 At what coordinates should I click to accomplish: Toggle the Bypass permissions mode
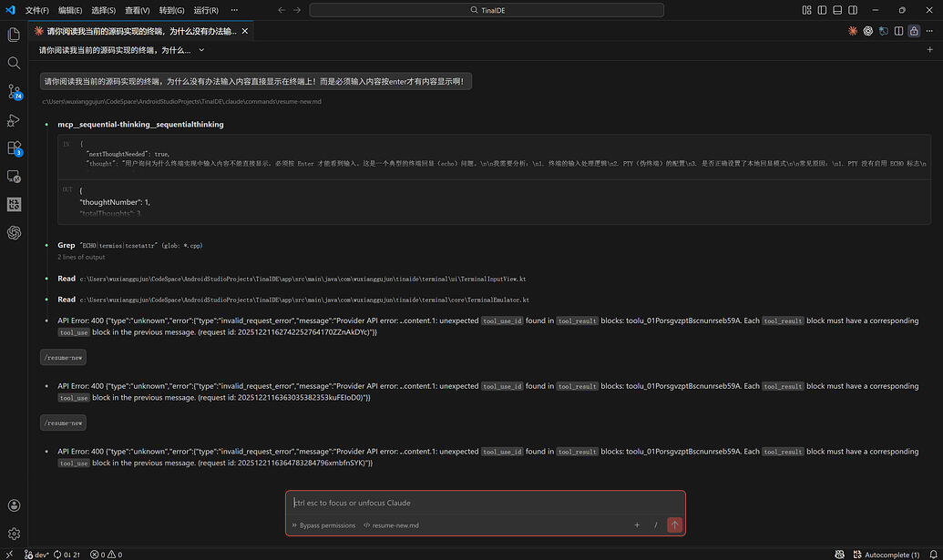pyautogui.click(x=323, y=525)
